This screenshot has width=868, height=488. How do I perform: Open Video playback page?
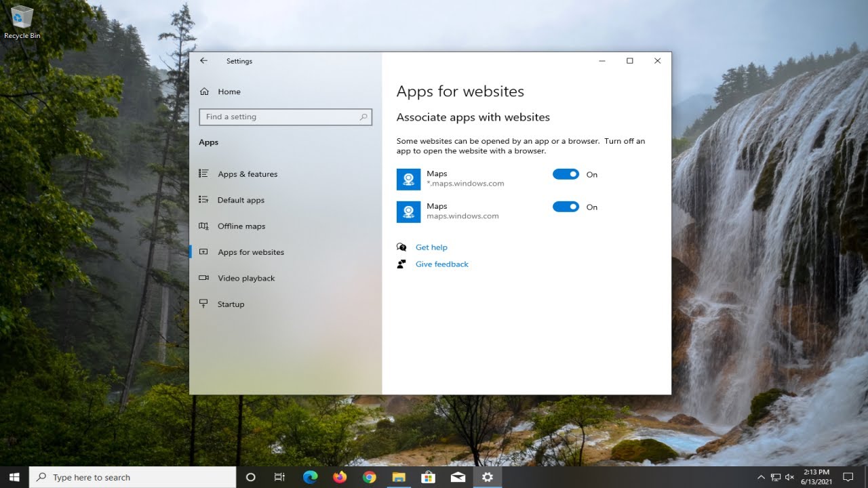(x=246, y=278)
